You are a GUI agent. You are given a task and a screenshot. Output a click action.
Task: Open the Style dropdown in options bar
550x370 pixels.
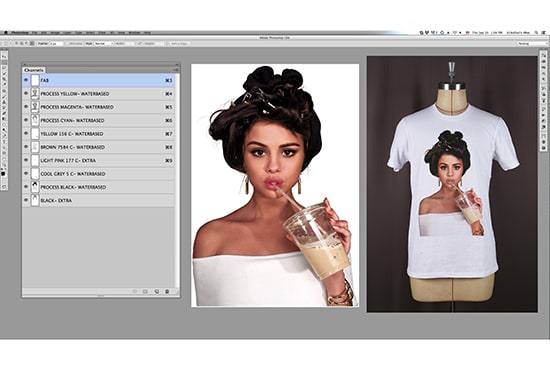104,43
